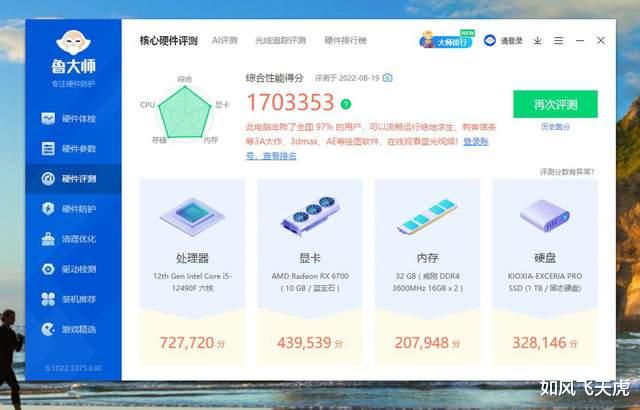Click the 请登录 text
The height and width of the screenshot is (410, 640).
pyautogui.click(x=511, y=40)
